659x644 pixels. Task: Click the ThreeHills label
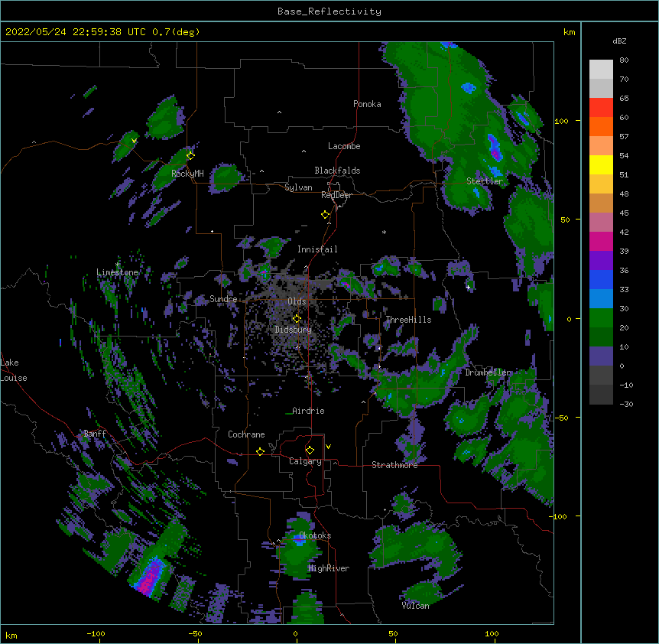coord(408,320)
